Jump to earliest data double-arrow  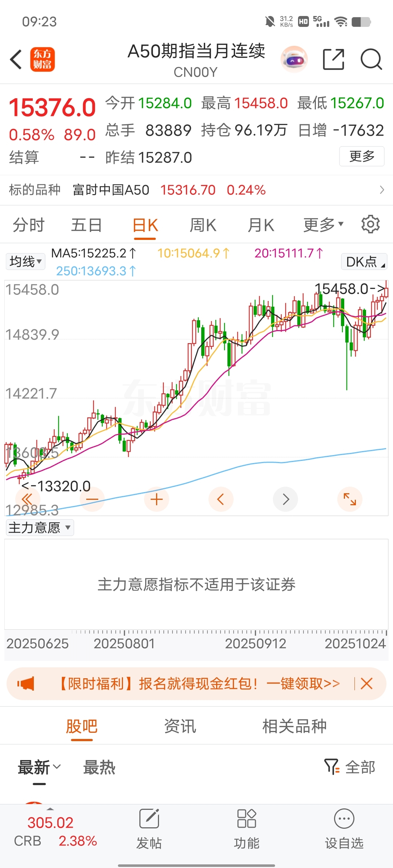(27, 499)
